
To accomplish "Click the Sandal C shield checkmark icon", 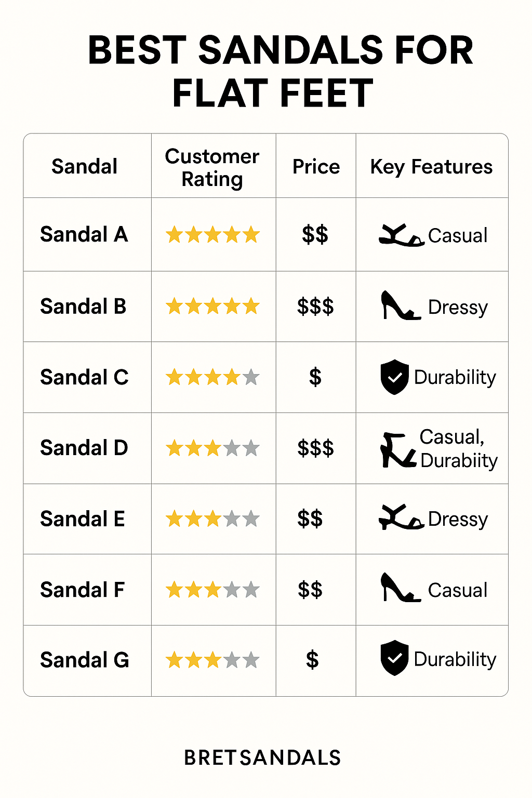I will pyautogui.click(x=395, y=377).
